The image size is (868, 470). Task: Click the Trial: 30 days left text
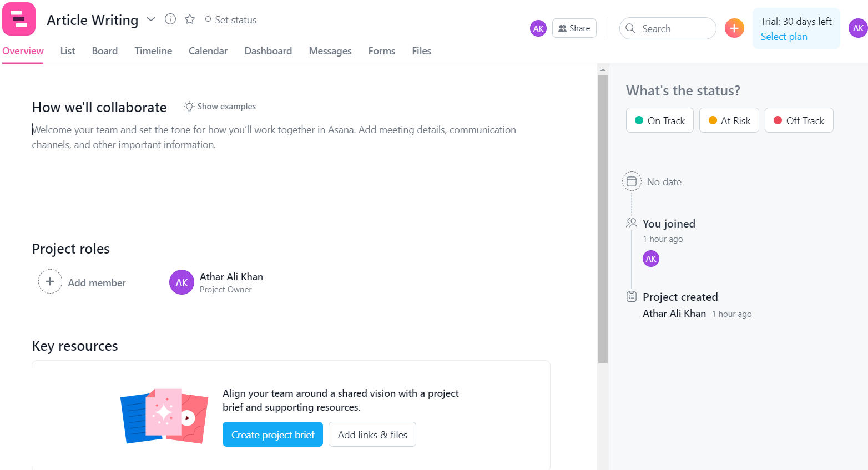tap(796, 22)
